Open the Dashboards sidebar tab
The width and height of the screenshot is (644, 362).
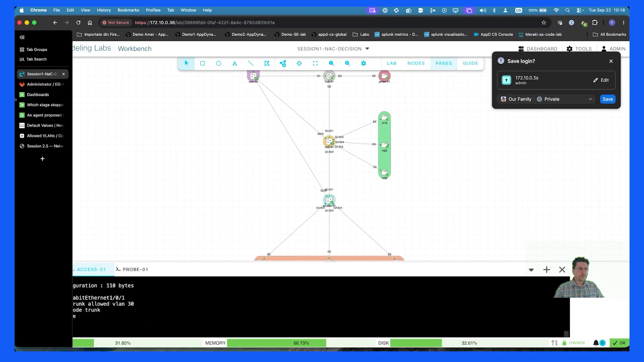(43, 95)
